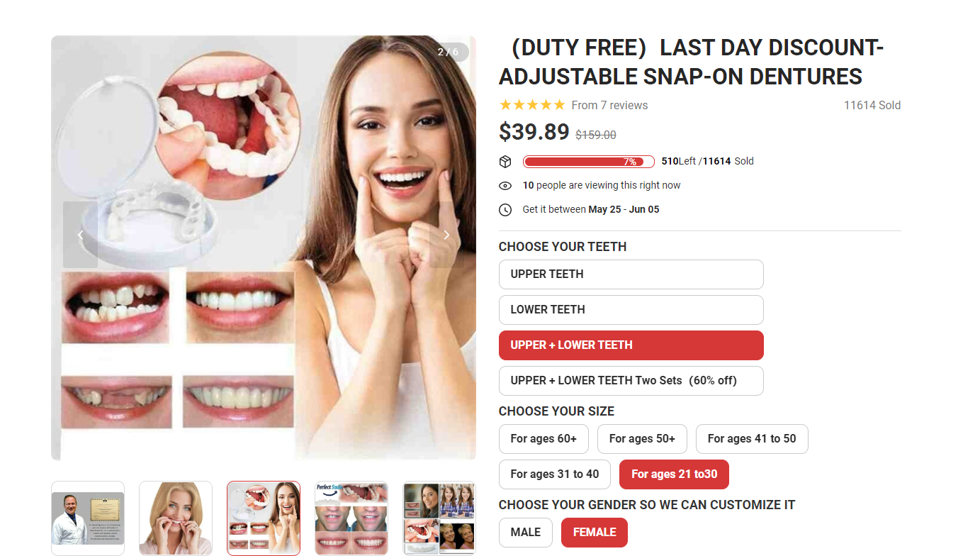The width and height of the screenshot is (980, 556).
Task: Click the package box stock icon
Action: click(505, 162)
